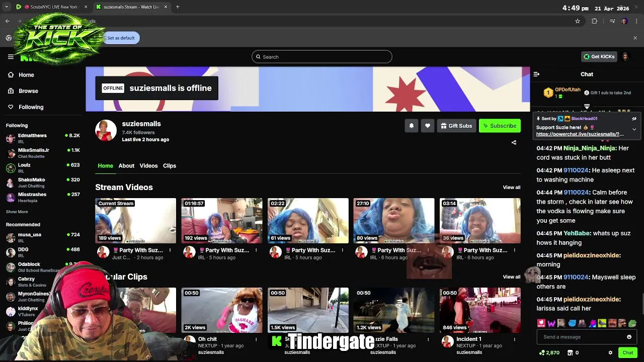
Task: Open musa_usa recommended channel
Action: [x=43, y=237]
